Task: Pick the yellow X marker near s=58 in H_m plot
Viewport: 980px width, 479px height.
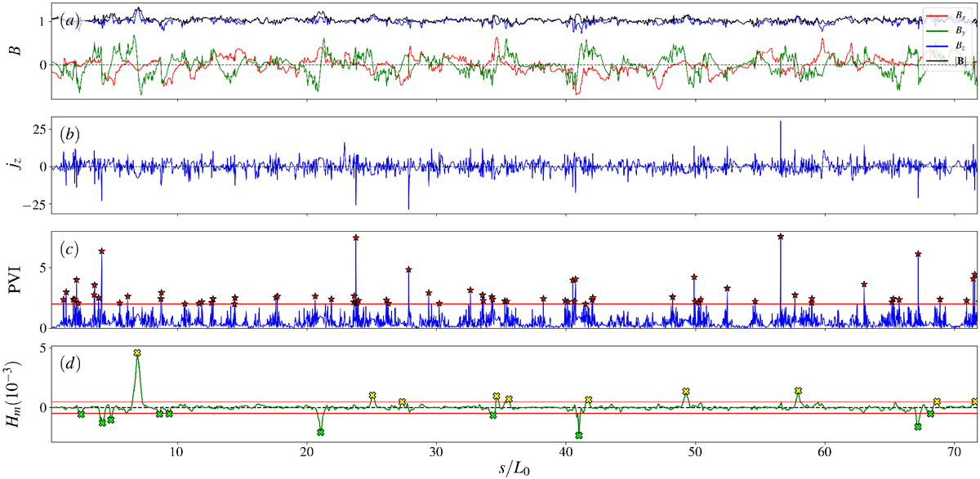Action: point(798,391)
